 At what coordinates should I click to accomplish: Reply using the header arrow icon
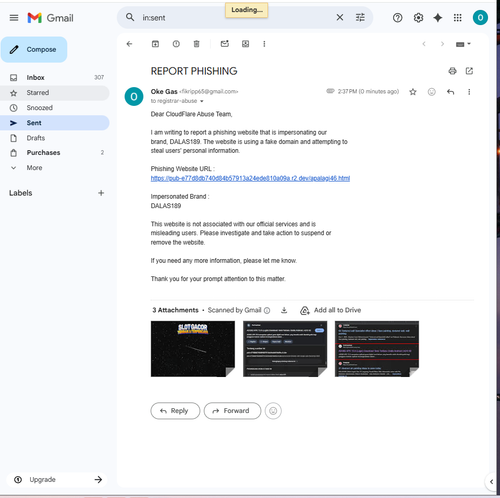[450, 92]
